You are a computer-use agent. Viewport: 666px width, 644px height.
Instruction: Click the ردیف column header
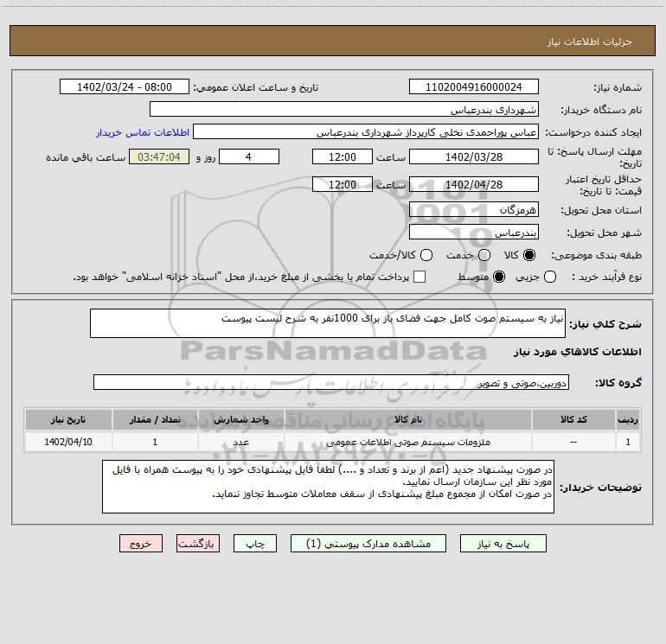[628, 419]
